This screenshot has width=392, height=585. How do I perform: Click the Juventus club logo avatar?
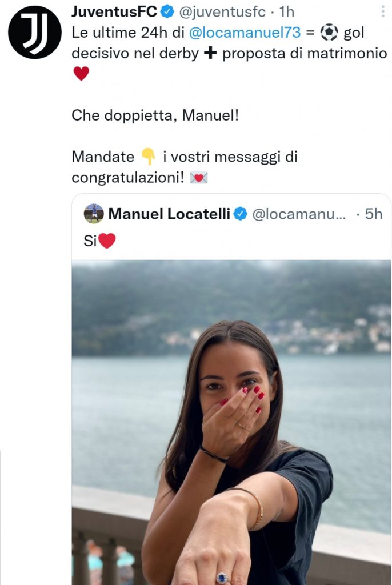(35, 31)
